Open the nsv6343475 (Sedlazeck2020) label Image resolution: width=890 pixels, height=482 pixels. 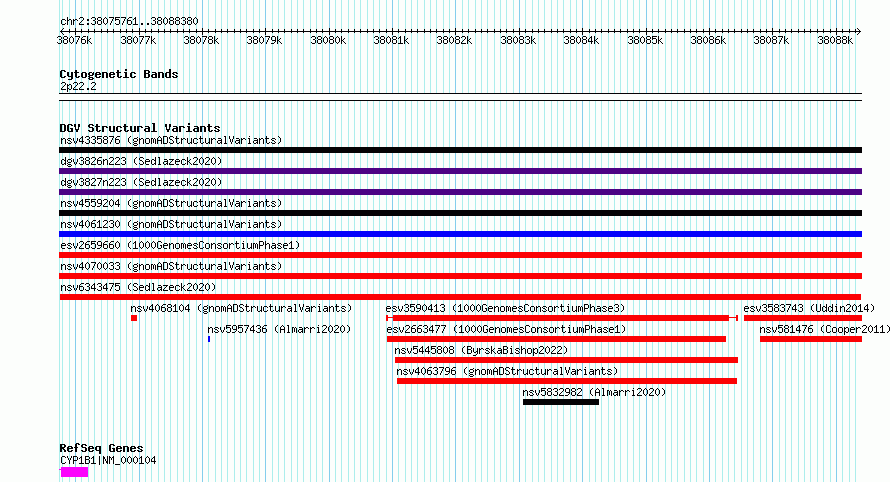point(138,287)
